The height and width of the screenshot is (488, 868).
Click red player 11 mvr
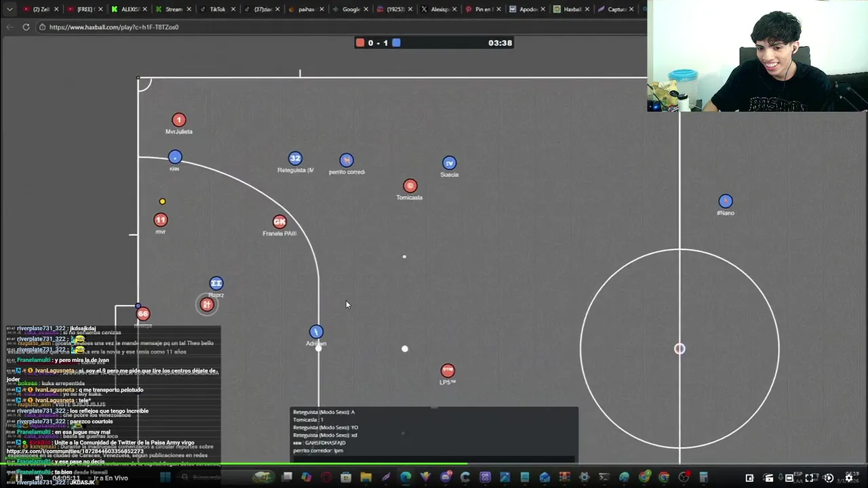pyautogui.click(x=161, y=220)
